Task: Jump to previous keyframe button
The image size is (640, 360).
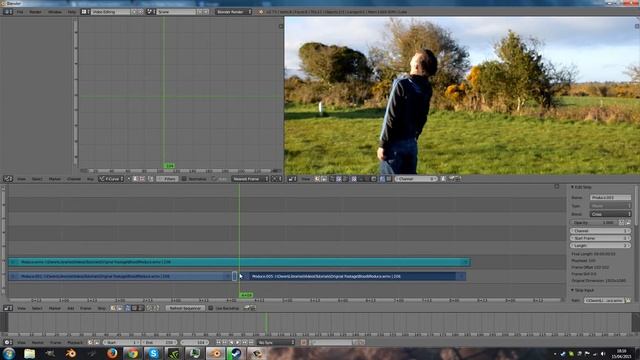Action: click(225, 342)
